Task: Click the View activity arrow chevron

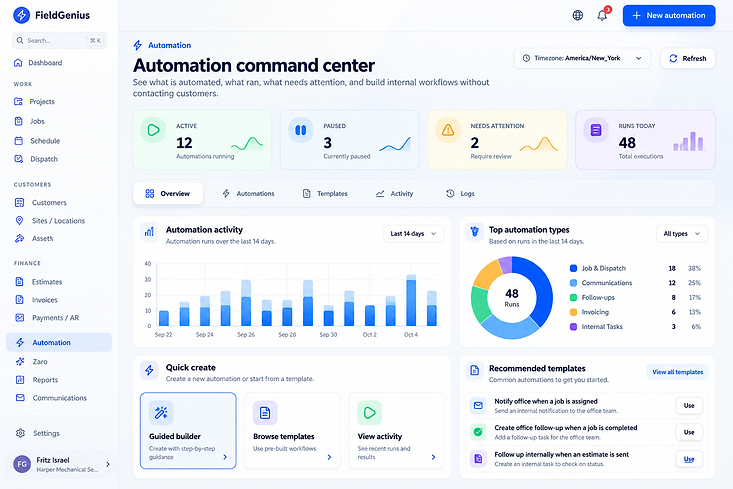Action: pyautogui.click(x=433, y=457)
